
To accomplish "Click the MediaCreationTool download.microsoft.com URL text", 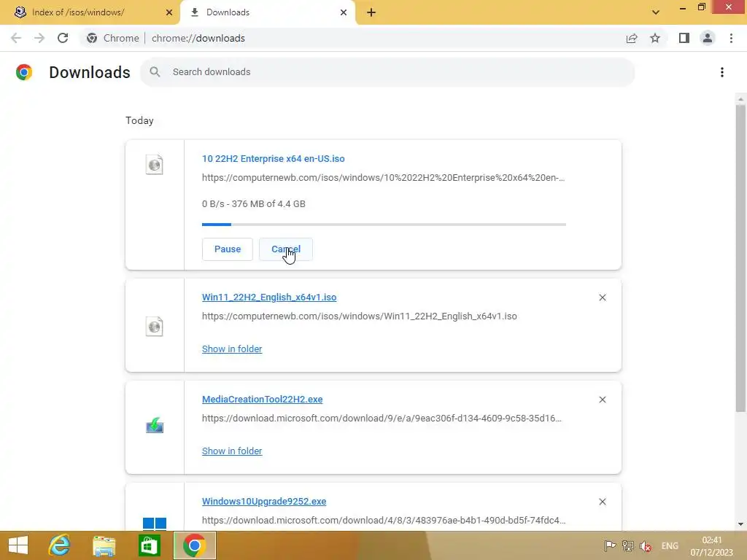I will pos(382,418).
